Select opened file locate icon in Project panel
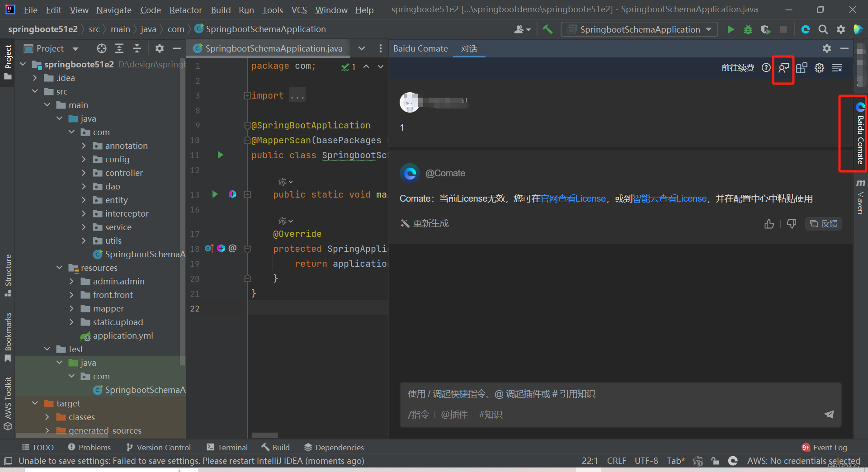 coord(102,48)
